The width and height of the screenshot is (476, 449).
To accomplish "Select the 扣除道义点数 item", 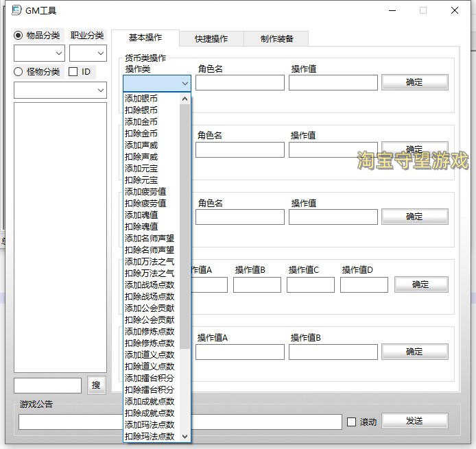I will tap(152, 367).
